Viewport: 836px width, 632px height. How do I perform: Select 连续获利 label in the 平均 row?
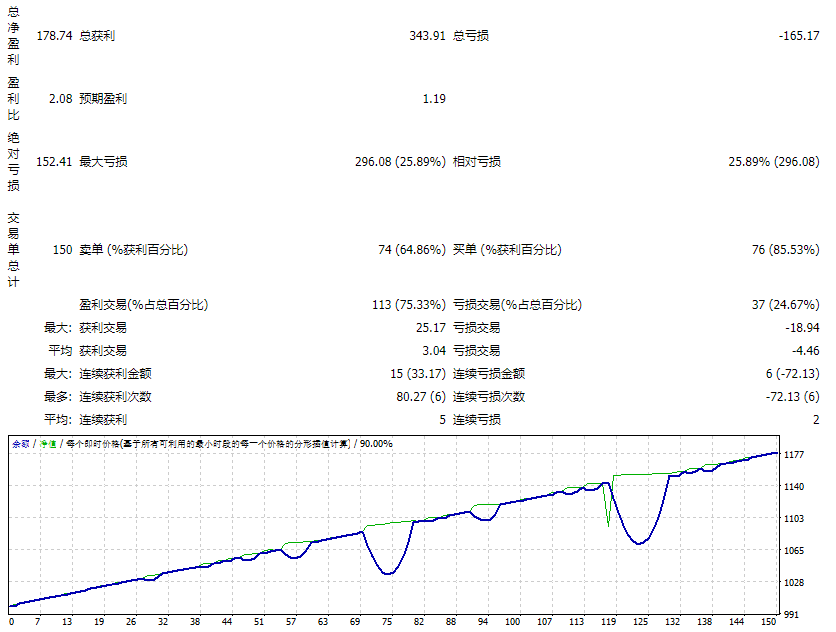[x=103, y=420]
